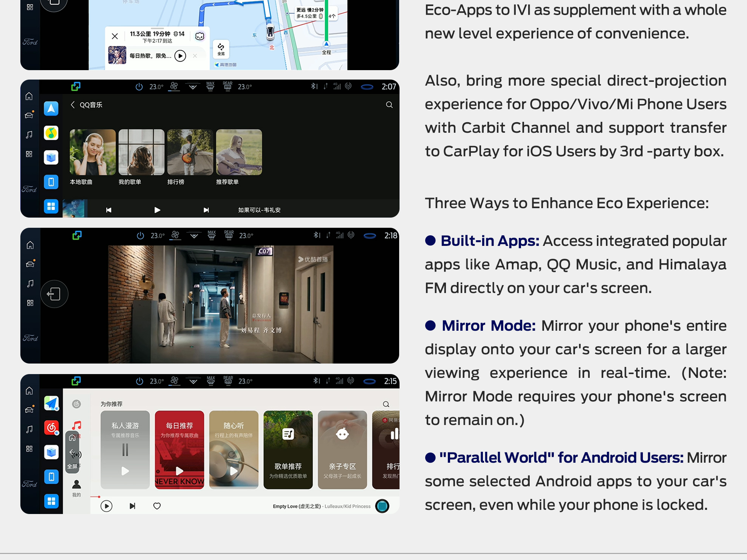The width and height of the screenshot is (747, 560).
Task: Pause 私人漫游 personal radio card
Action: tap(125, 450)
